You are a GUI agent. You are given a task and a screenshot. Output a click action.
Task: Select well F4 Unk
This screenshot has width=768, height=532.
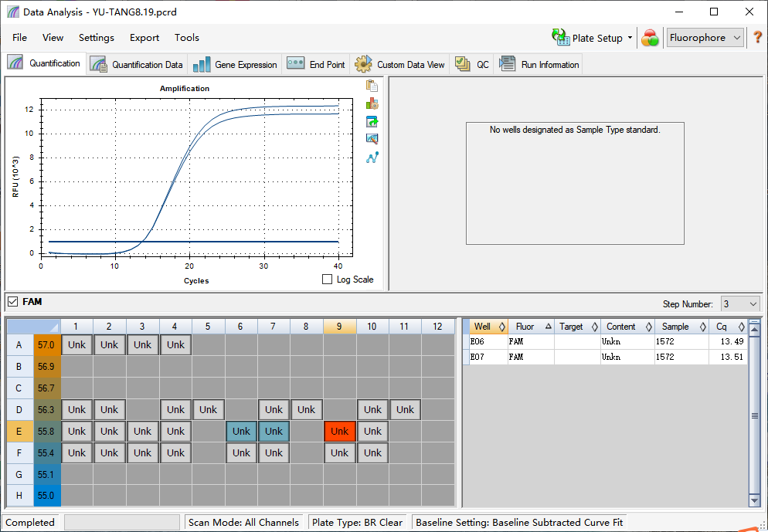[x=175, y=452]
